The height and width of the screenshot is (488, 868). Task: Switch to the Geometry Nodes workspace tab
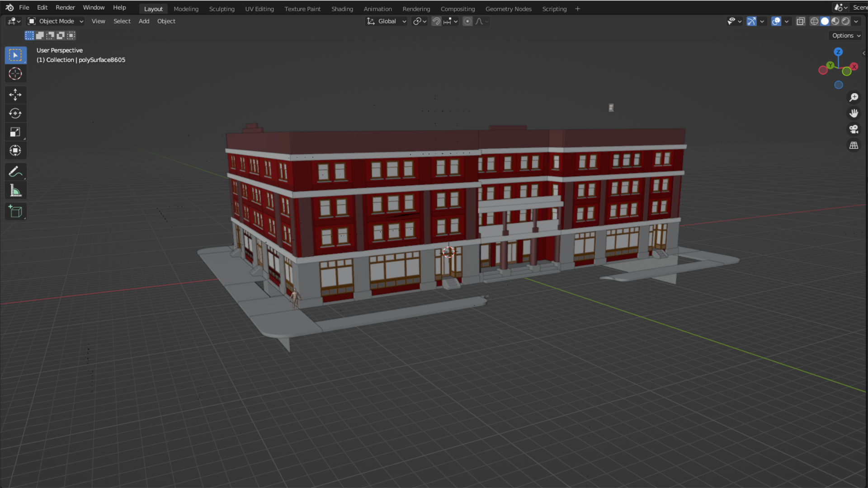508,9
